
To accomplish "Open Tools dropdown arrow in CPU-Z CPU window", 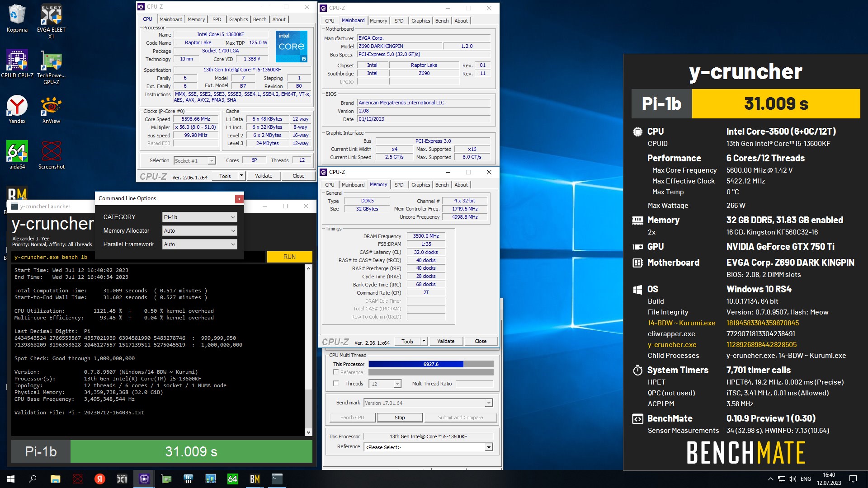I will (242, 176).
